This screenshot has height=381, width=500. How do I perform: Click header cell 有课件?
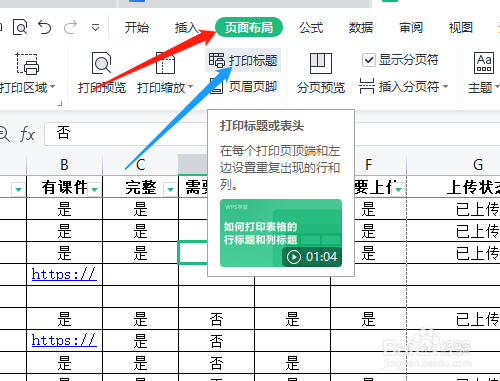[x=64, y=187]
